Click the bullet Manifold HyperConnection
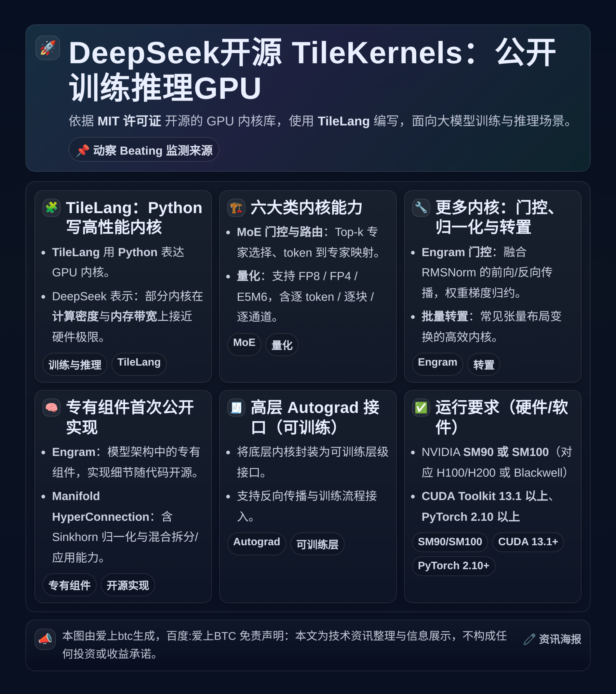Screen dimensions: 616x694 pos(125,527)
